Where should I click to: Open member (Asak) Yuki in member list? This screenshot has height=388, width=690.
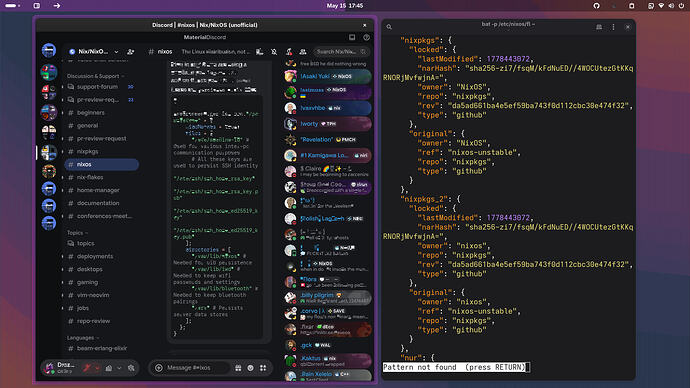tap(327, 77)
